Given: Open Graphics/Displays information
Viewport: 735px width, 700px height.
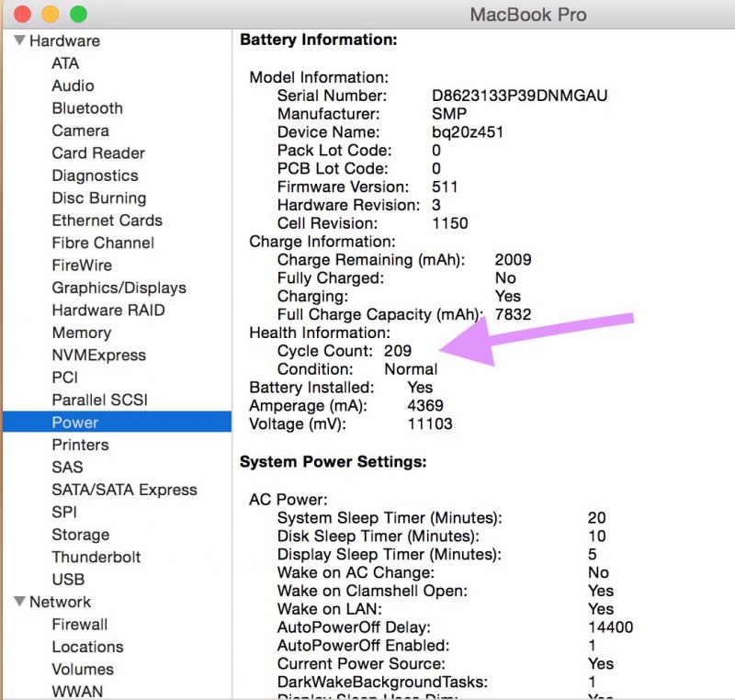Looking at the screenshot, I should pyautogui.click(x=119, y=288).
